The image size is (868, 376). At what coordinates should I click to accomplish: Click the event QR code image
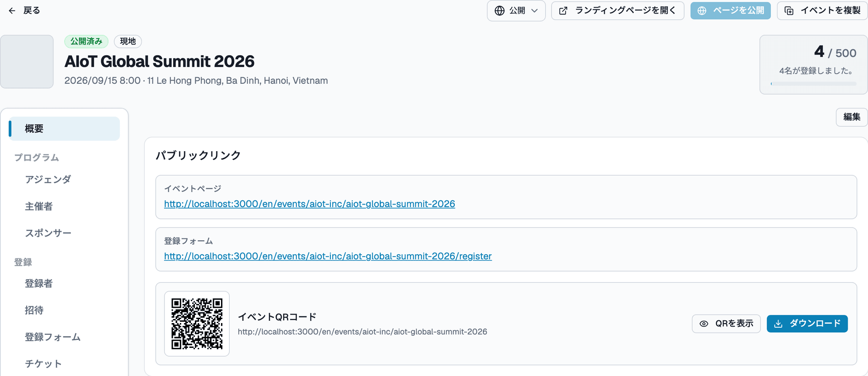(197, 324)
